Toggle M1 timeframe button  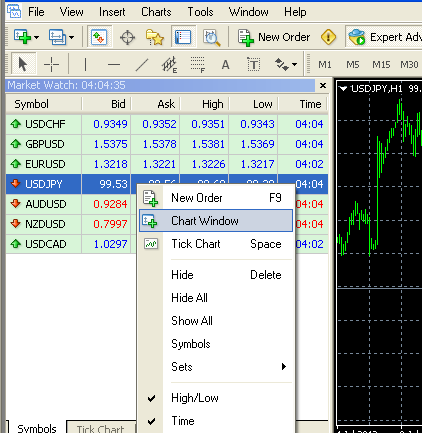click(324, 64)
